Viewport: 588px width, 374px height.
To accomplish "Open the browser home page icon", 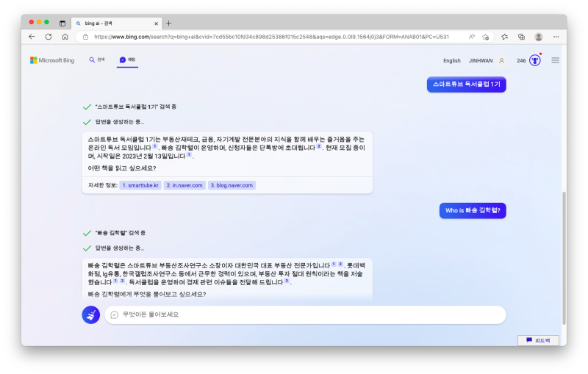I will 65,37.
